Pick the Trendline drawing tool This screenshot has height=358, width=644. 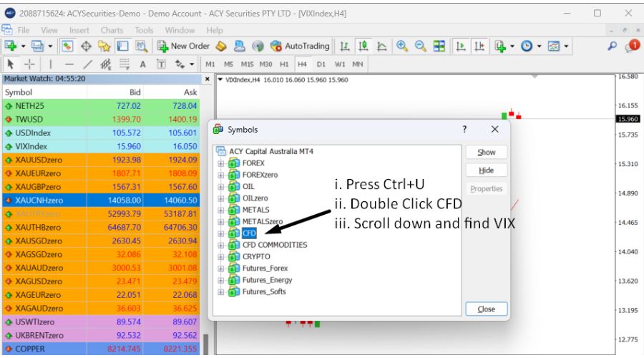[87, 64]
